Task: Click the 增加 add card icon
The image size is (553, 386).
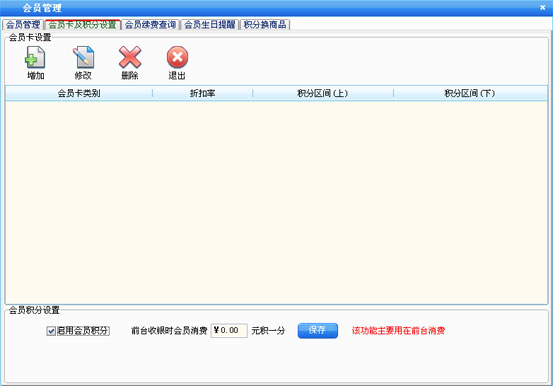Action: (35, 57)
